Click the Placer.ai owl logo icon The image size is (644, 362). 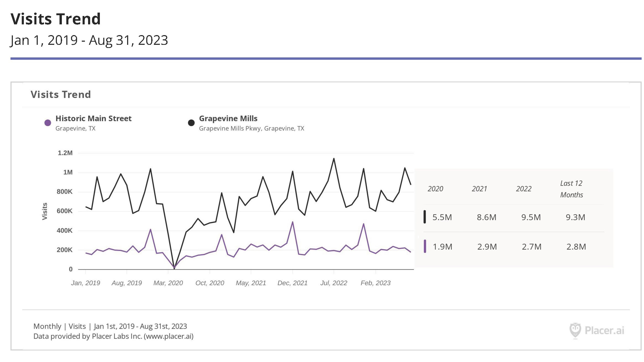coord(575,330)
